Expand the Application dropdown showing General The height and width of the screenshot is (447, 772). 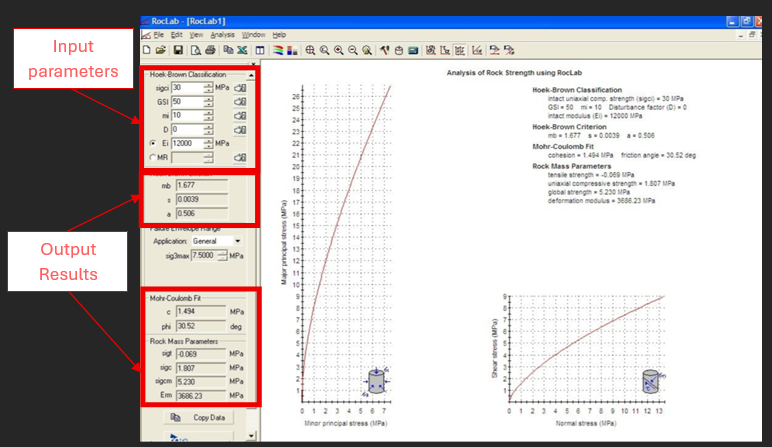click(238, 241)
